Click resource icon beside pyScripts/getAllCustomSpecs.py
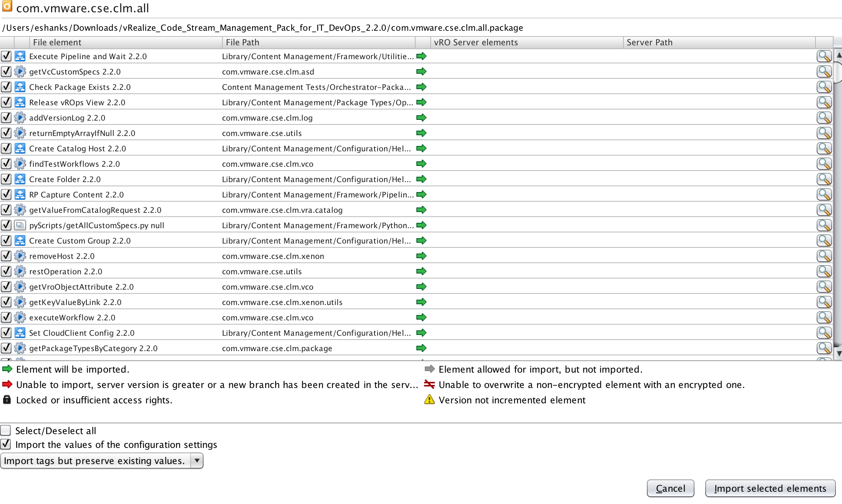The image size is (842, 504). coord(20,225)
